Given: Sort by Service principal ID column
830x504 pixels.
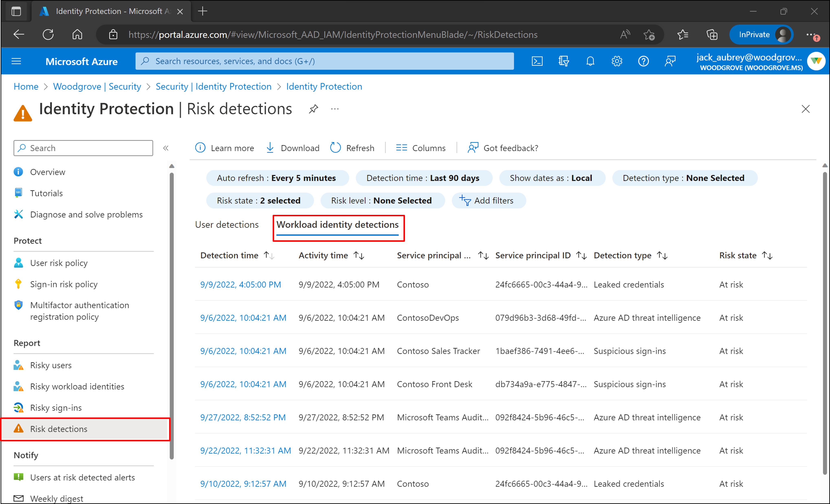Looking at the screenshot, I should point(541,256).
